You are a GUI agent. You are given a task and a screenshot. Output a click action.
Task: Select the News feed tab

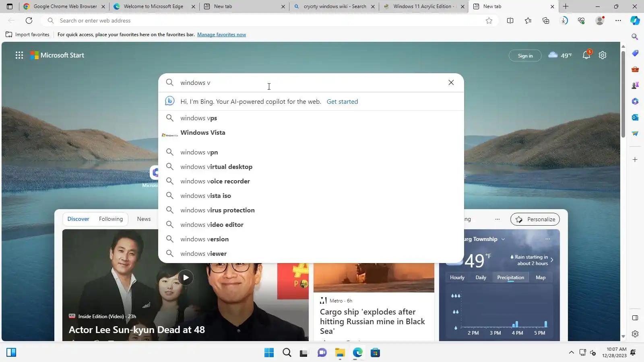[144, 219]
